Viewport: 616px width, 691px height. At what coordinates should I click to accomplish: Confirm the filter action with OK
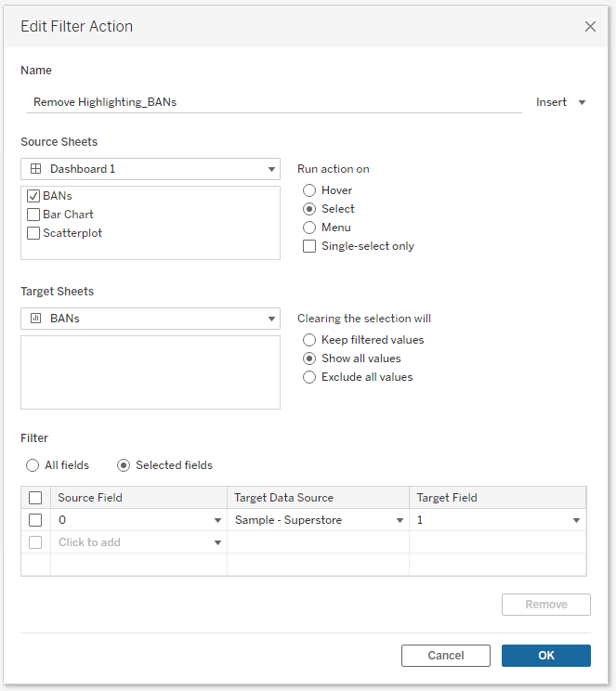click(545, 656)
